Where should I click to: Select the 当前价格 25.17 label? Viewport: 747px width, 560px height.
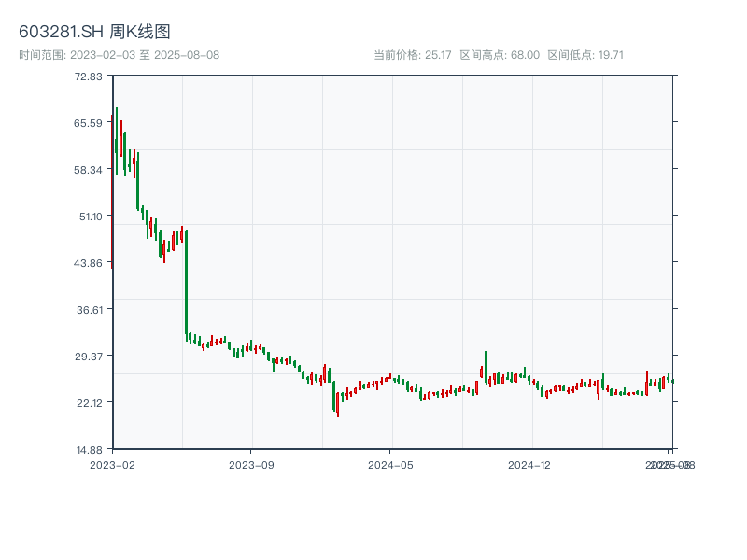pyautogui.click(x=412, y=55)
